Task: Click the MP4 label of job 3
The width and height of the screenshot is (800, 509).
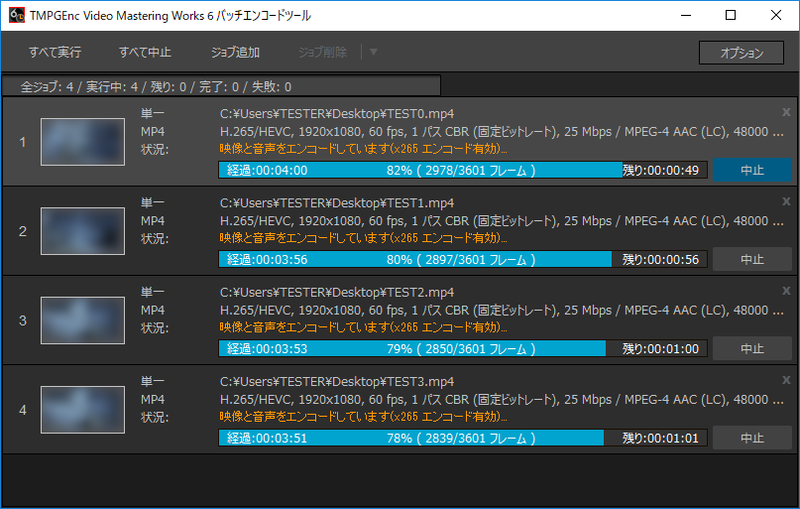Action: click(153, 310)
